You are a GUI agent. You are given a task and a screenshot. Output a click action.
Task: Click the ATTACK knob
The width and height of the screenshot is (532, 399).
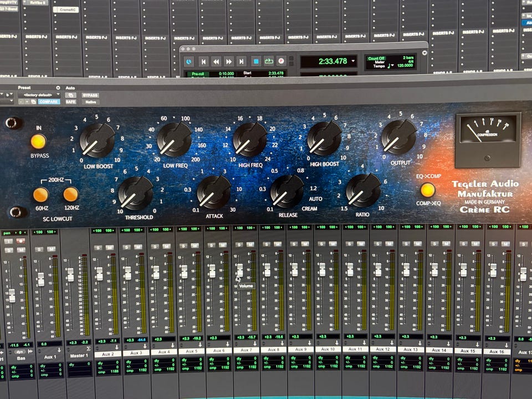point(214,192)
